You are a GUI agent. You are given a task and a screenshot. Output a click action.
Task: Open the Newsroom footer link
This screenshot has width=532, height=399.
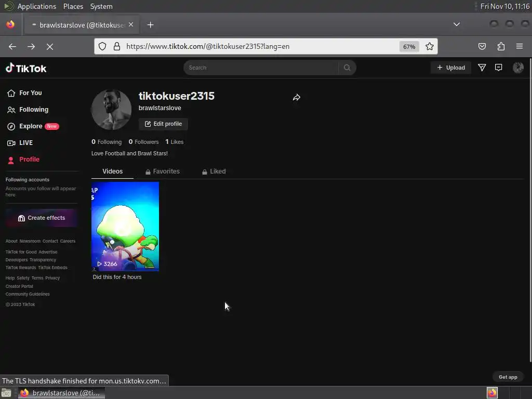tap(30, 241)
